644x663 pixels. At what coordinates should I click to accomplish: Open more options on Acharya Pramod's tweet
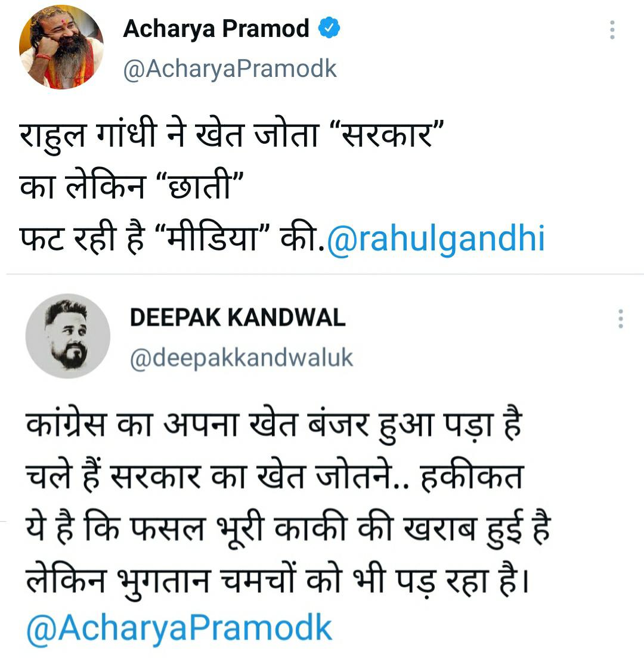click(612, 30)
